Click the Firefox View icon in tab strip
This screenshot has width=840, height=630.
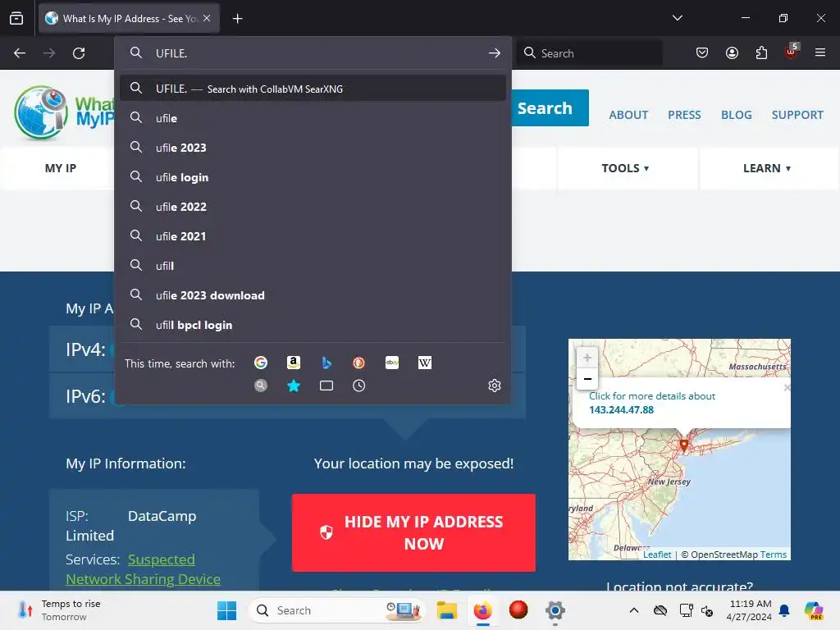click(16, 18)
